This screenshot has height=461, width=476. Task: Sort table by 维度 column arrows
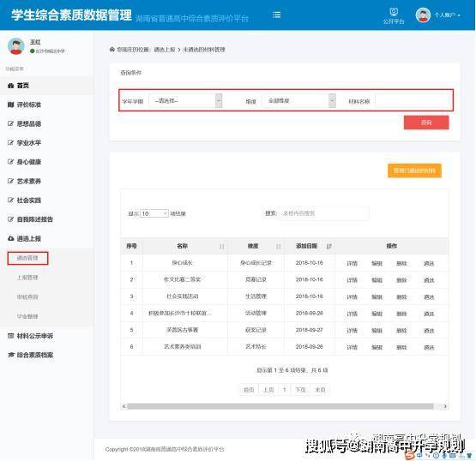(279, 246)
